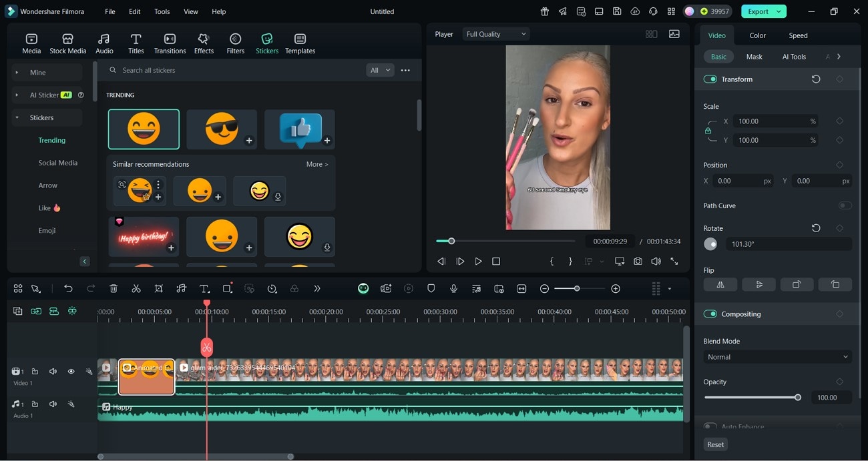This screenshot has height=461, width=868.
Task: Click the More link in Similar recommendations
Action: point(317,164)
